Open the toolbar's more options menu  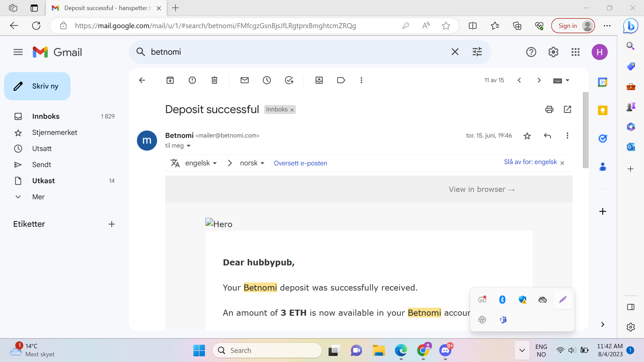click(x=361, y=80)
